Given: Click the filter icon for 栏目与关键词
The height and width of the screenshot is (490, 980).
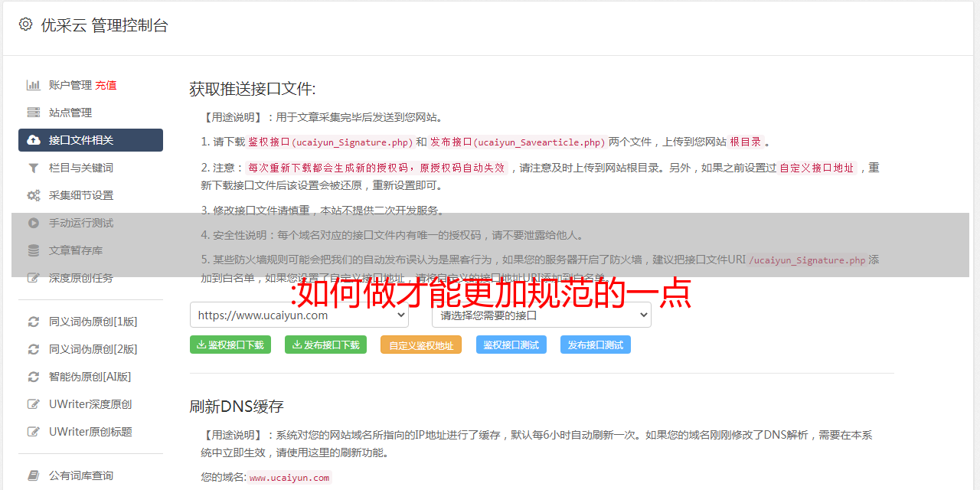Looking at the screenshot, I should [x=34, y=168].
